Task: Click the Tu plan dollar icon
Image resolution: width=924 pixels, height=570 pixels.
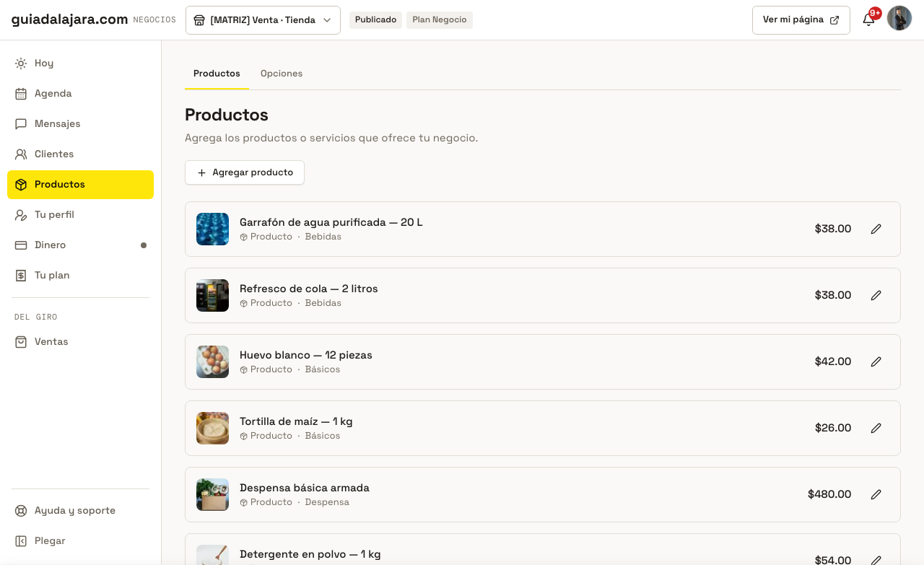Action: 21,276
